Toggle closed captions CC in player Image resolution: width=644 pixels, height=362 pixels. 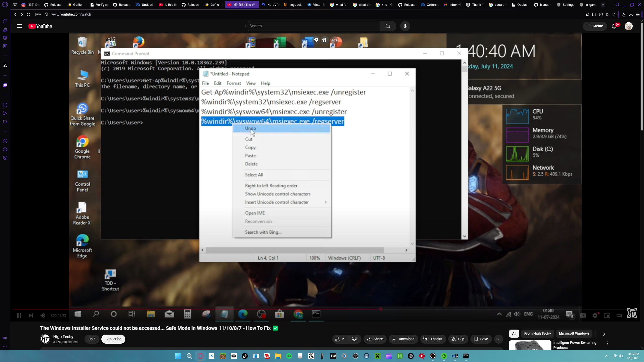click(x=583, y=315)
